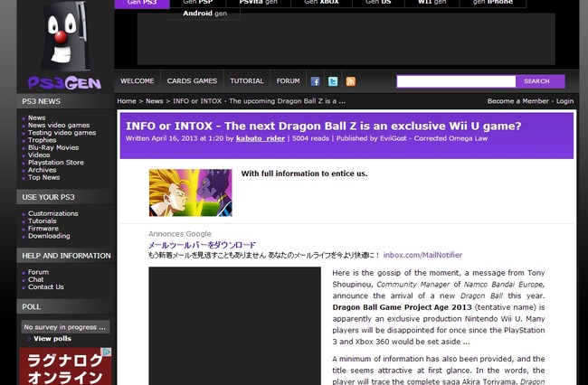Switch to the gen iPhone tab
Screen dimensions: 588x385
492,3
